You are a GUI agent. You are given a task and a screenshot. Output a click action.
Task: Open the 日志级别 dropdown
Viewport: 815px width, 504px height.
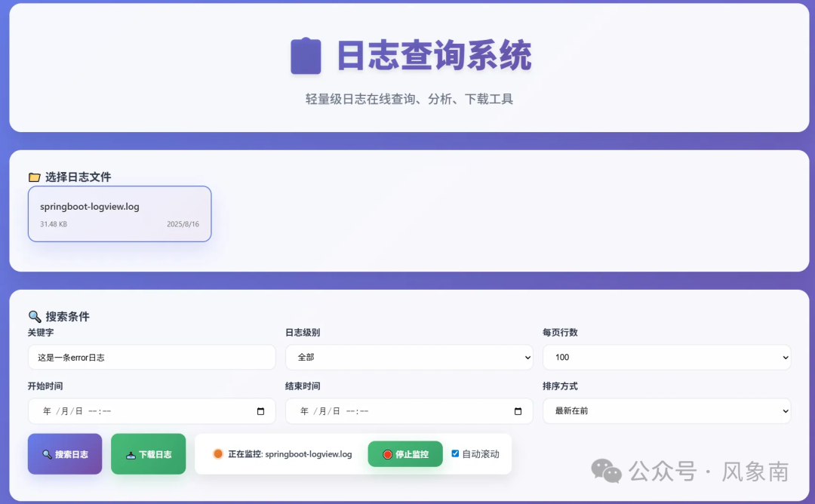[x=408, y=357]
